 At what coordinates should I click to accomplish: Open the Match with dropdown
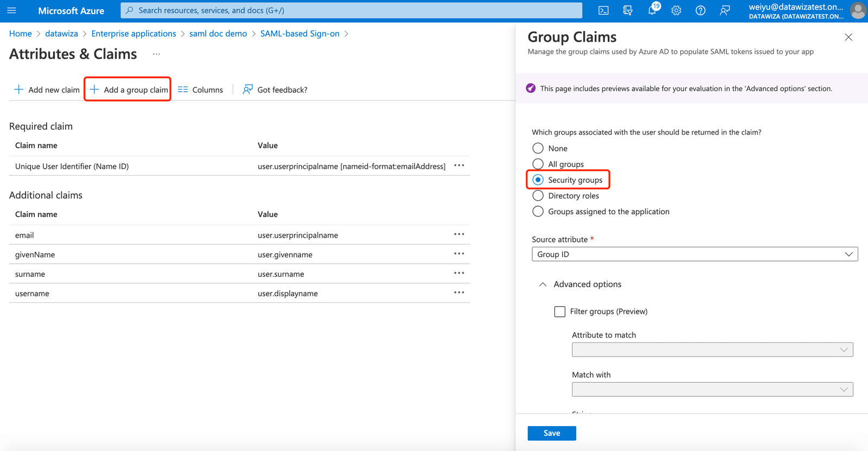point(712,389)
